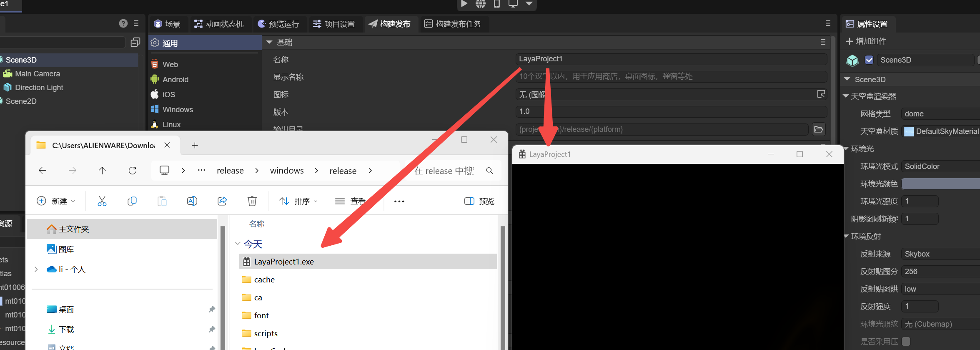Click the cut scissors icon in Explorer

(x=102, y=201)
